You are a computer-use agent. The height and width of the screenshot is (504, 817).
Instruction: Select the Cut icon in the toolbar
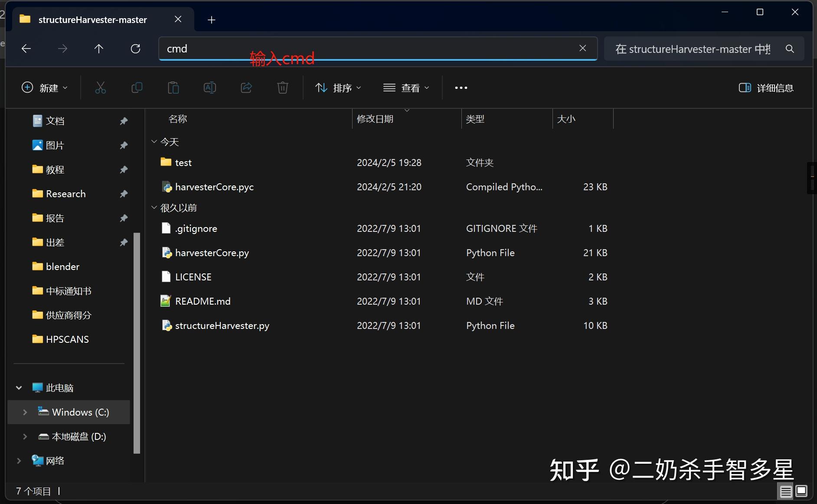click(100, 88)
